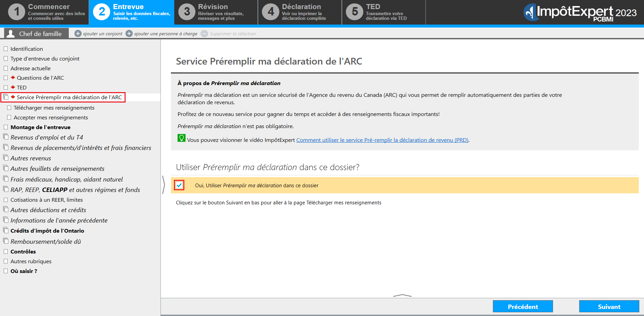
Task: Switch to step 3 Révision
Action: click(x=216, y=12)
